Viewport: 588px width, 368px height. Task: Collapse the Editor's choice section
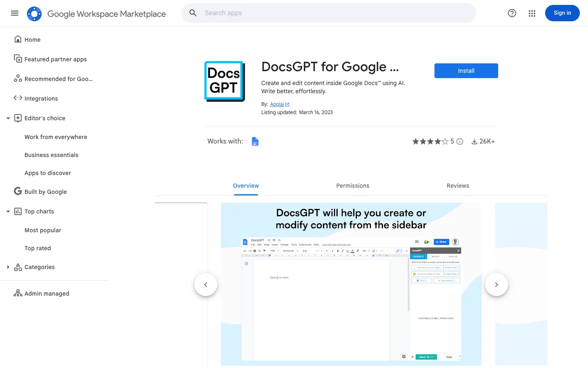point(8,118)
